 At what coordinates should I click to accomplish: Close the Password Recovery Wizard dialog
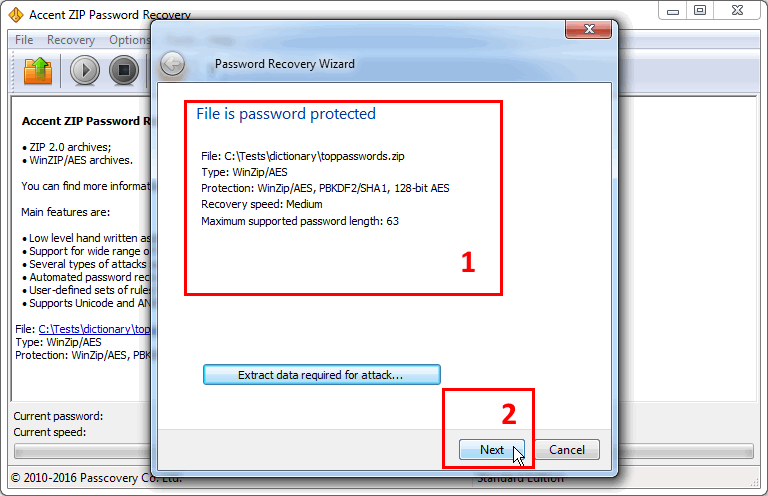(x=588, y=29)
